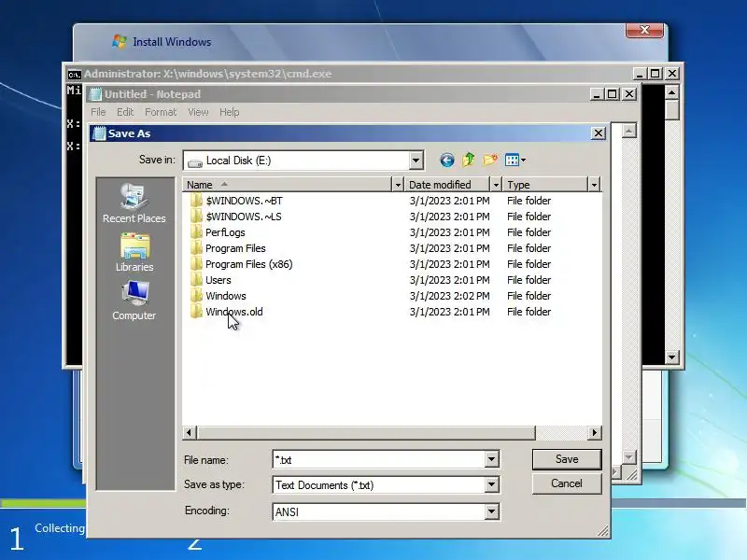The height and width of the screenshot is (560, 747).
Task: Select the Windows folder icon
Action: click(x=196, y=296)
